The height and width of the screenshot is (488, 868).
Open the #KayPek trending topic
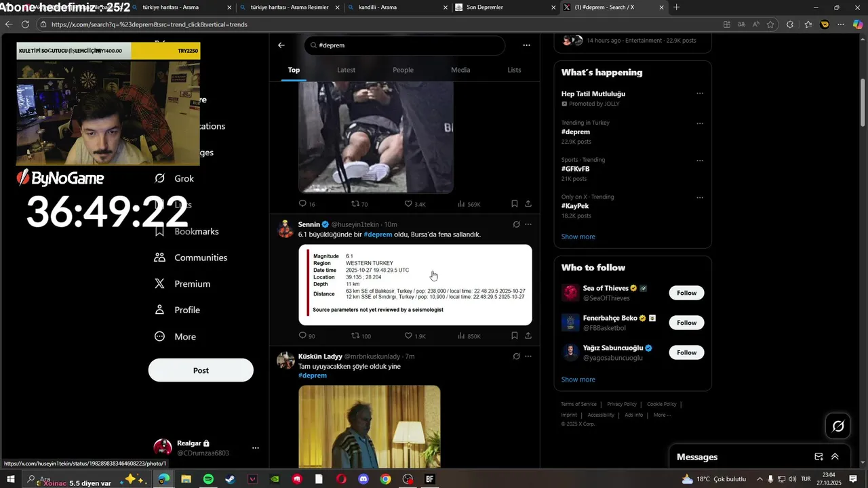(x=575, y=206)
